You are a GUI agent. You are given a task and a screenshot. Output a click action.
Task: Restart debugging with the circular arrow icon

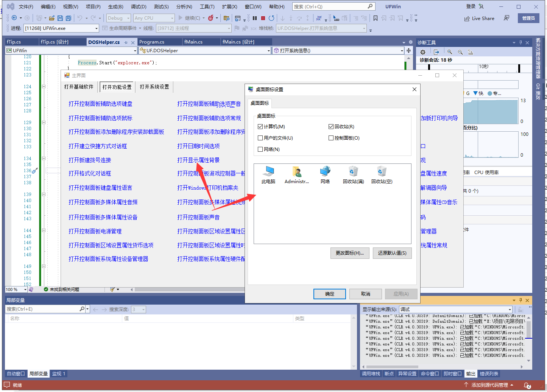tap(271, 18)
